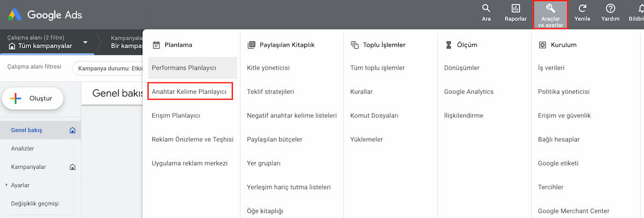
Task: Click home icon next to Tüm kampanyalar
Action: (12, 47)
